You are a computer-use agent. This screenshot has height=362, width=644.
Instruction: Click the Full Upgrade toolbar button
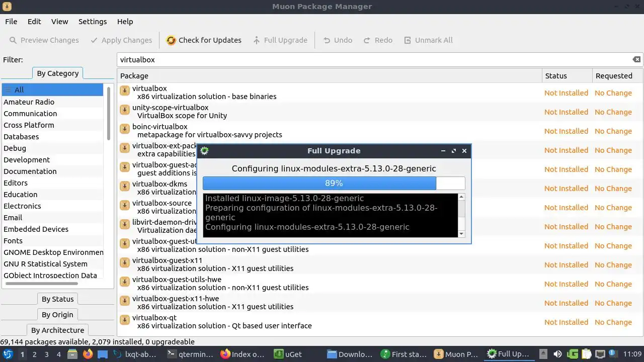click(x=280, y=40)
